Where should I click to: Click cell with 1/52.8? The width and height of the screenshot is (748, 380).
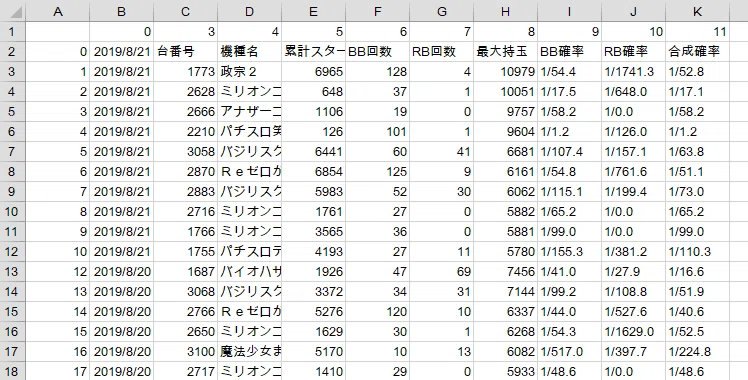click(697, 72)
